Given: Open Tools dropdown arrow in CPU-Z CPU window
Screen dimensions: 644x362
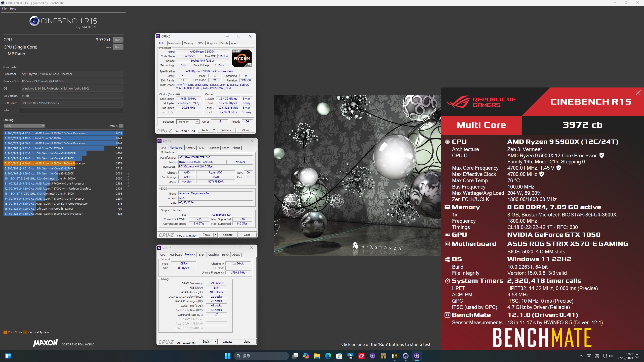Looking at the screenshot, I should pos(214,130).
